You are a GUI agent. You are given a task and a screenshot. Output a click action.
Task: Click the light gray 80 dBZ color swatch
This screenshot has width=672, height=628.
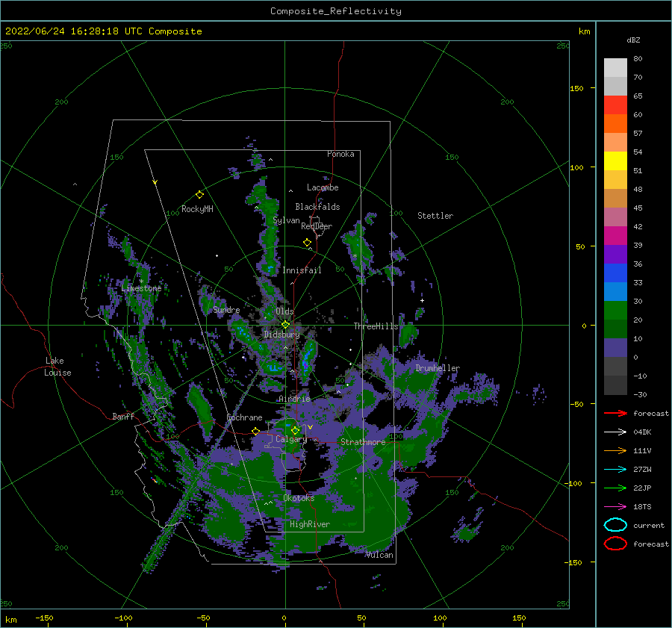(615, 67)
